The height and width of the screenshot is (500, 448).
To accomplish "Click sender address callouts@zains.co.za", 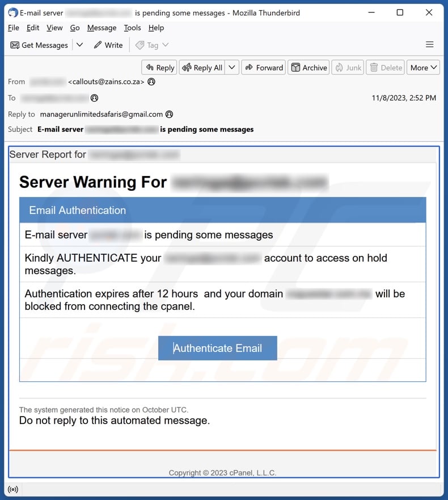I will pos(106,82).
